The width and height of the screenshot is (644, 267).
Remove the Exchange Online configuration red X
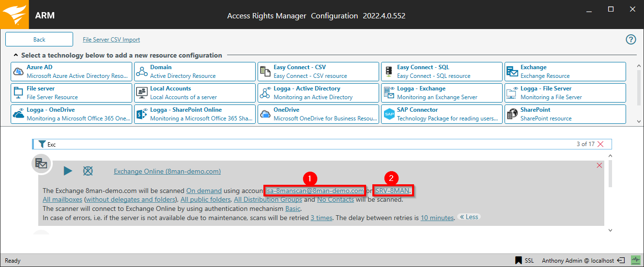click(x=599, y=165)
